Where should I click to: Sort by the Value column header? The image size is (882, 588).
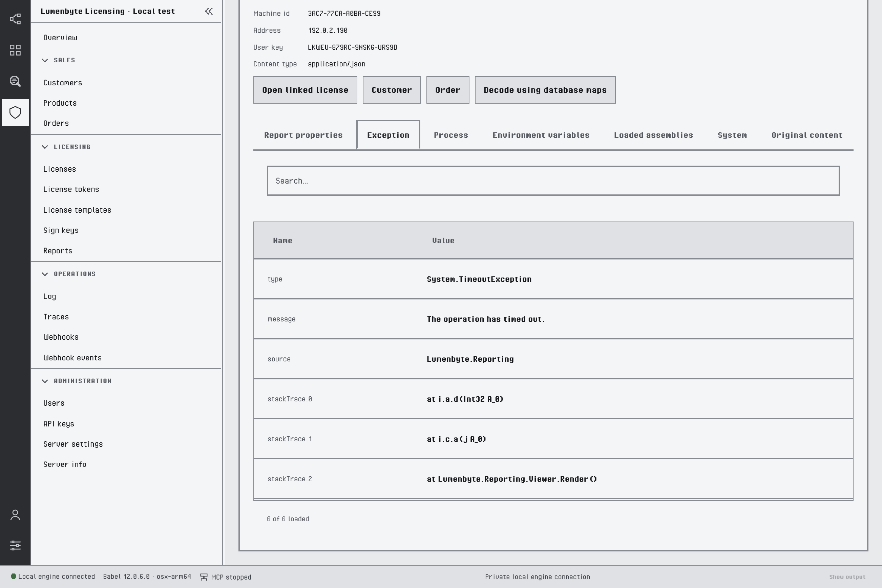(x=443, y=240)
